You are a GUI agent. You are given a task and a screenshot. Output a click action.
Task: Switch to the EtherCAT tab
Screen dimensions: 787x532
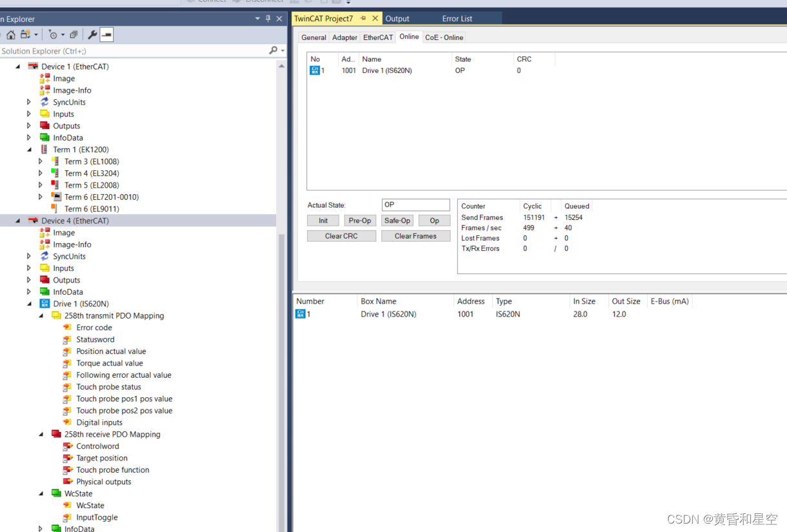[378, 37]
